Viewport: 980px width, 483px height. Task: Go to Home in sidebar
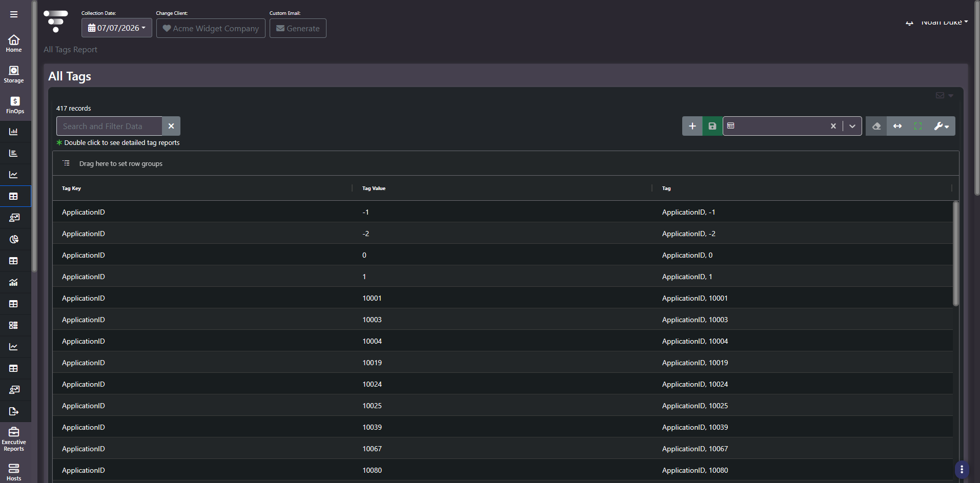[x=14, y=44]
